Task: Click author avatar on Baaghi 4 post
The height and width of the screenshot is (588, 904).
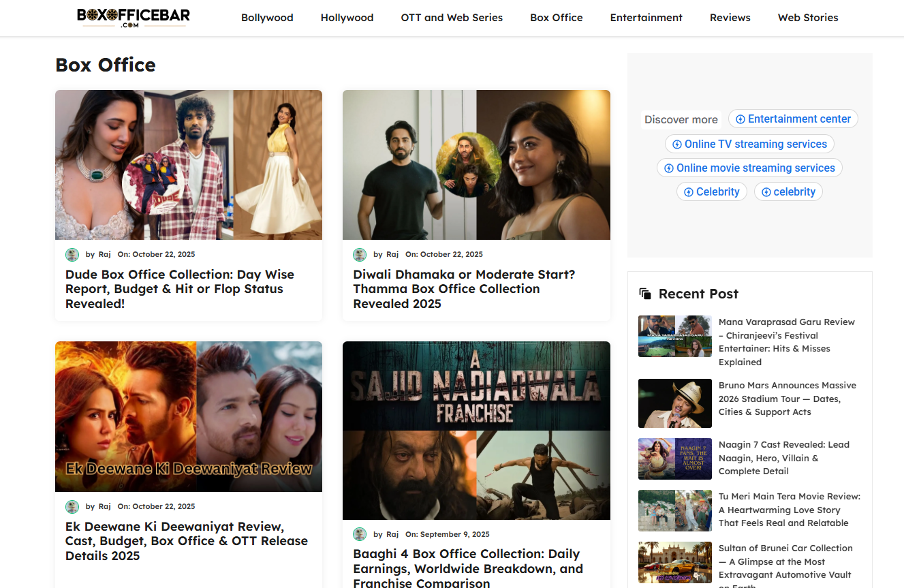Action: click(360, 535)
